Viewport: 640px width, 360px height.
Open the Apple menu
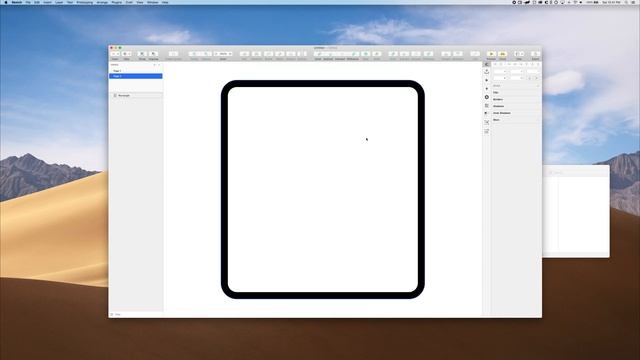pyautogui.click(x=6, y=2)
